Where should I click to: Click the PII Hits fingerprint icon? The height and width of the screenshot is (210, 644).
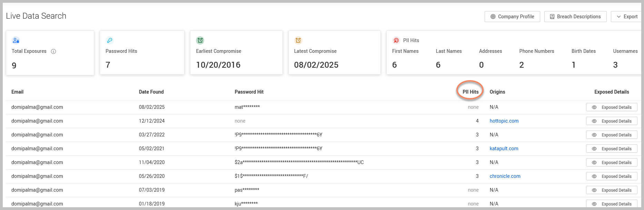tap(396, 40)
